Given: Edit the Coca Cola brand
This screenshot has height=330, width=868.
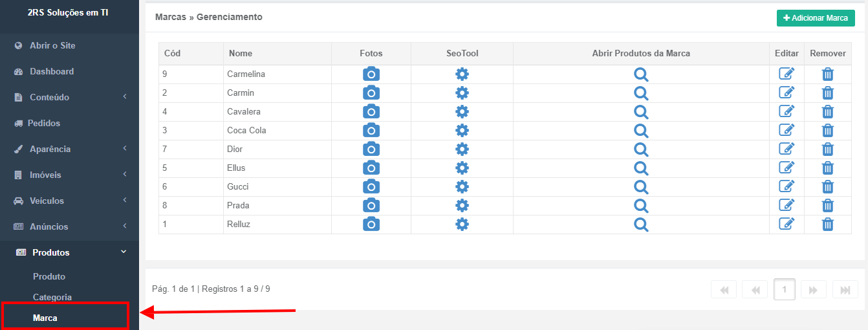Looking at the screenshot, I should [x=787, y=130].
